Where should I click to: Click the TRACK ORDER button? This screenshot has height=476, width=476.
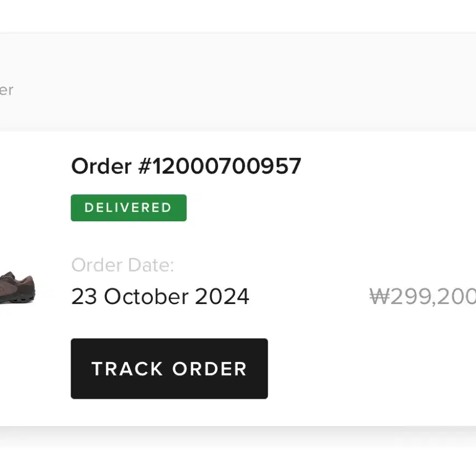point(169,369)
